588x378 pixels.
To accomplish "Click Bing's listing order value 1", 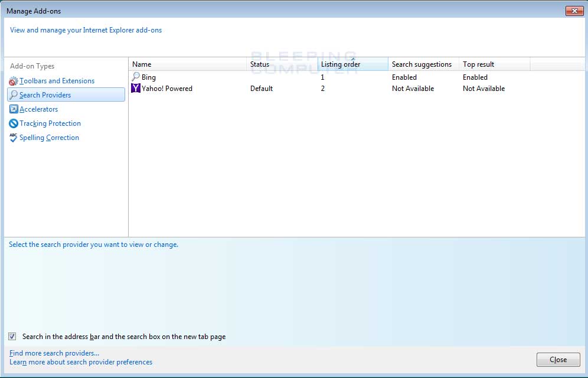I will pyautogui.click(x=322, y=77).
